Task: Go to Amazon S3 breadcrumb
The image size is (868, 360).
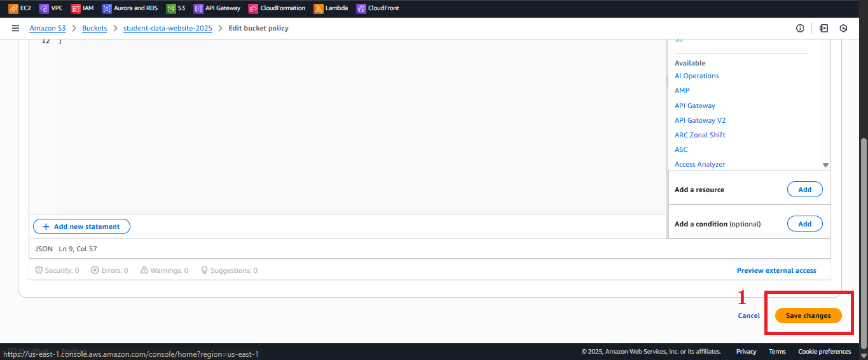Action: 48,28
